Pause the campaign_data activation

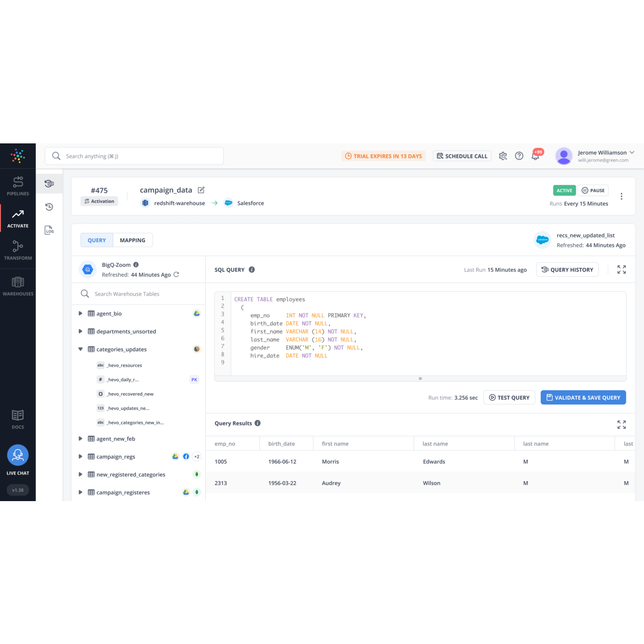(593, 191)
